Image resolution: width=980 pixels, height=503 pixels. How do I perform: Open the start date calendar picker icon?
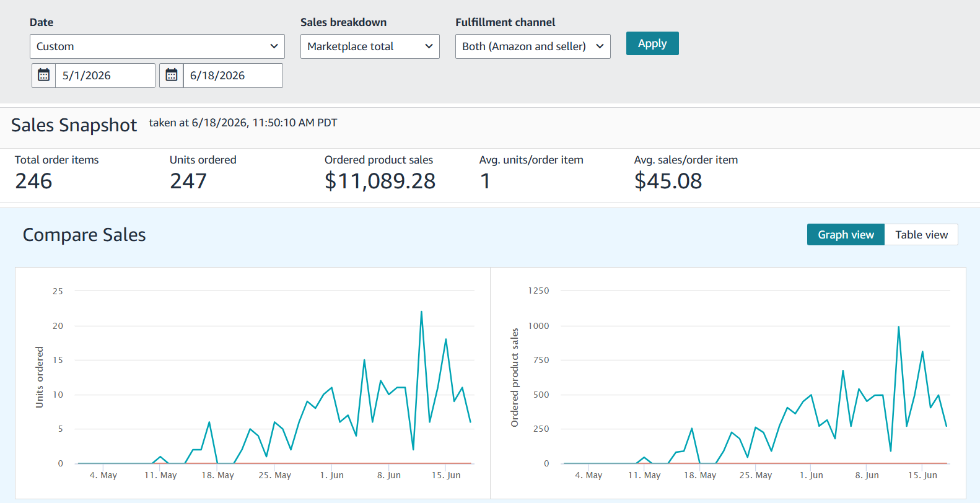point(44,76)
